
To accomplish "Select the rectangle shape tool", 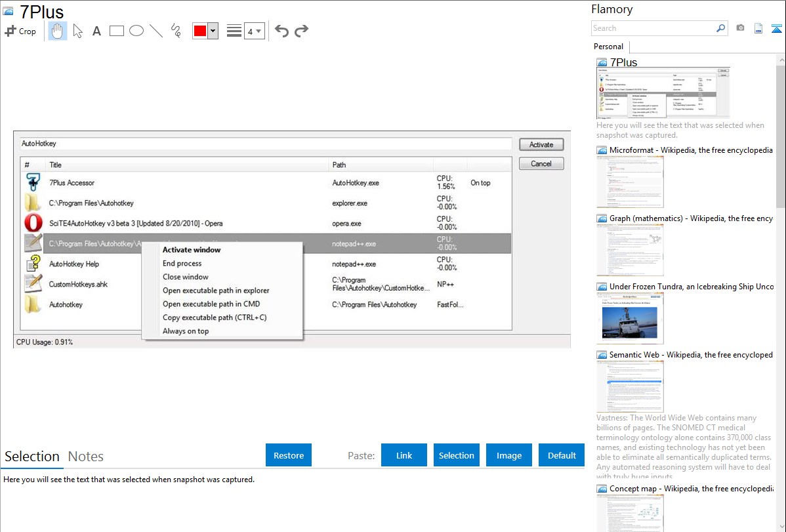I will point(117,31).
